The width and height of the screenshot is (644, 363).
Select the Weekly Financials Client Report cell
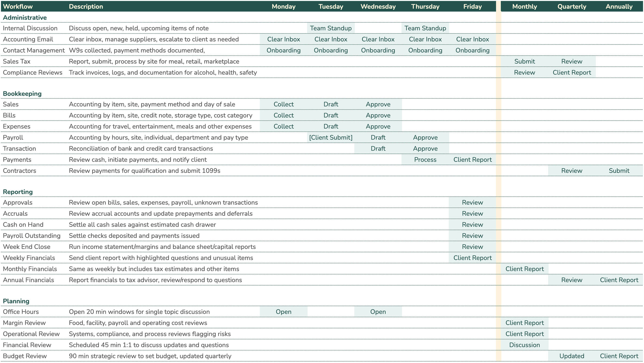click(x=472, y=258)
